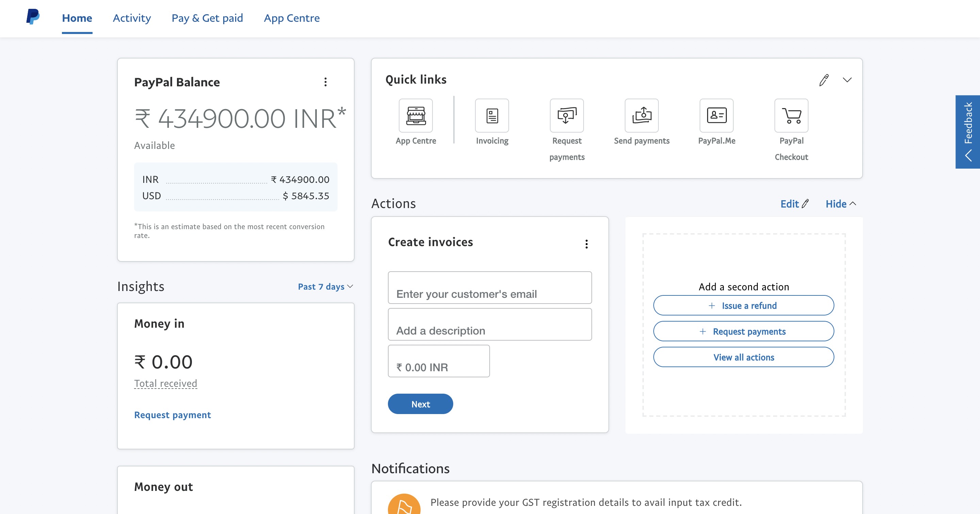
Task: Open the Past 7 days dropdown
Action: [325, 286]
